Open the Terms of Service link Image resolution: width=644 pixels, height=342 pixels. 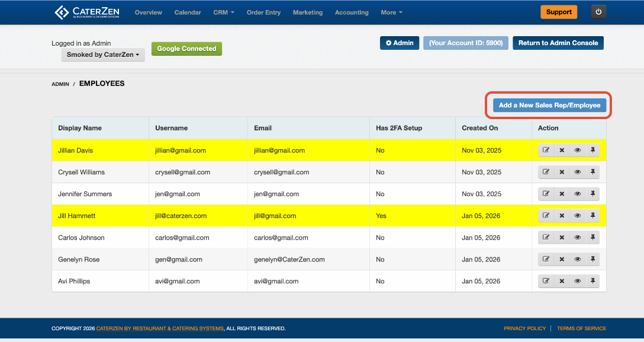tap(581, 328)
